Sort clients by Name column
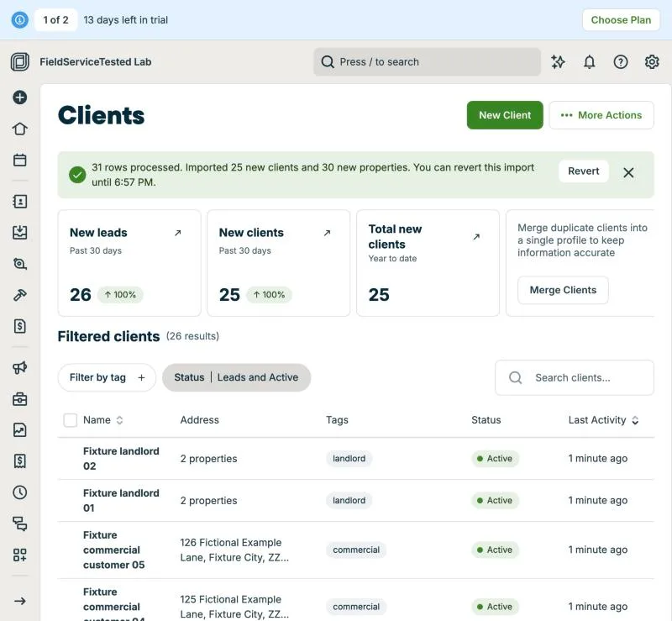This screenshot has height=621, width=672. [102, 420]
